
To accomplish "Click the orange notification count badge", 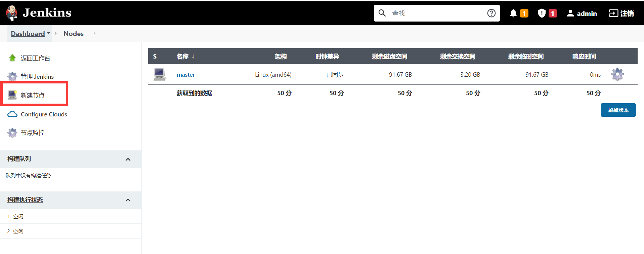I will point(524,13).
